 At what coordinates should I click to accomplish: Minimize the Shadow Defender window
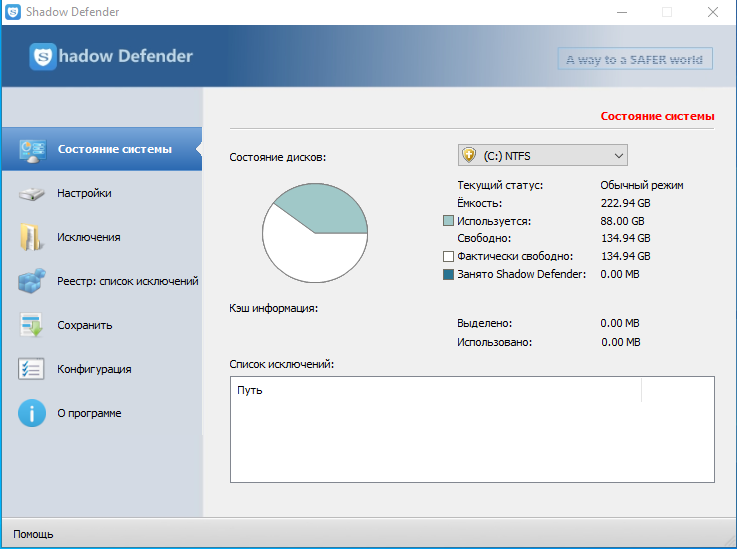click(x=622, y=12)
